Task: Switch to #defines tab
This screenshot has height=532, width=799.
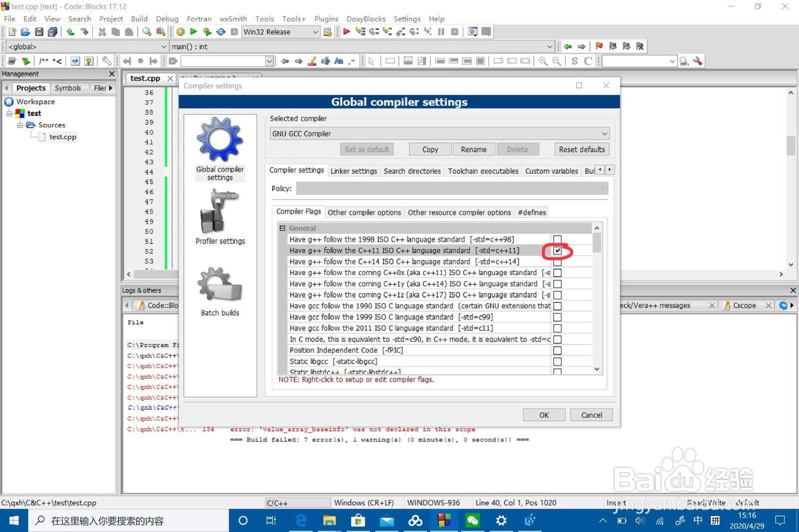Action: coord(532,213)
